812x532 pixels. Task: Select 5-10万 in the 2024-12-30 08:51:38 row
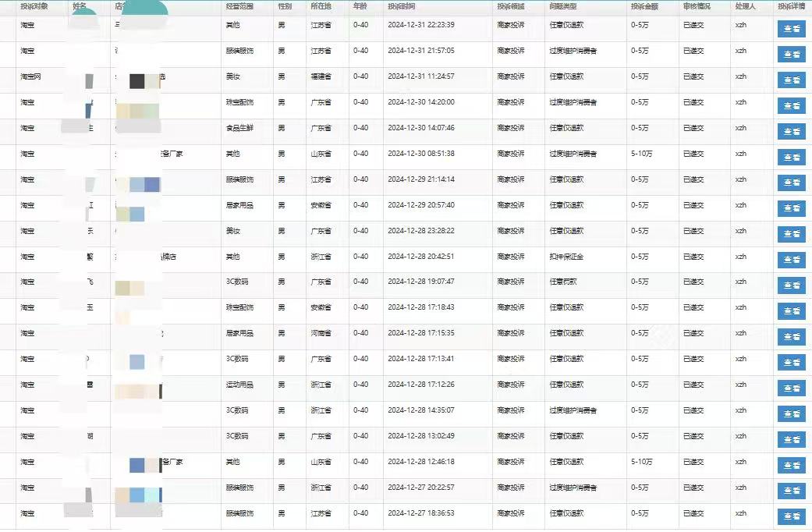pos(642,154)
